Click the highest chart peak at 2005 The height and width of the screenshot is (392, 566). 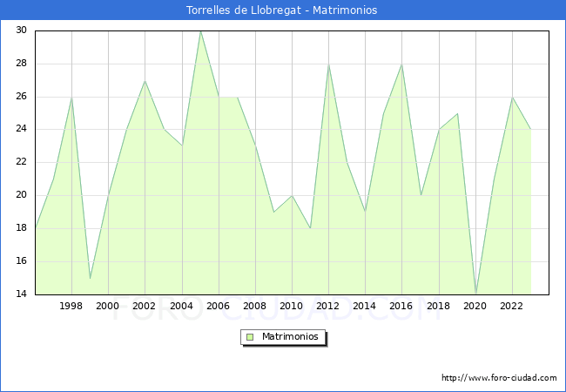tap(200, 31)
